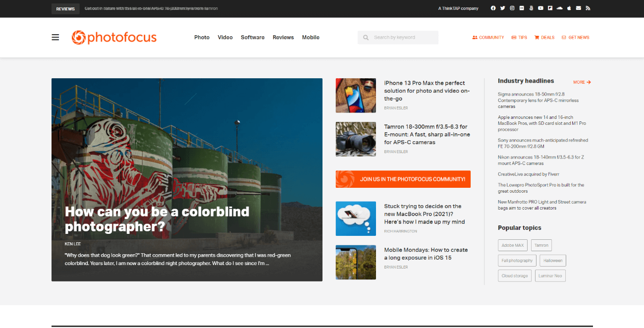Open the MacBook Pro thought-cloud thumbnail
Screen dimensions: 644x328
coord(356,219)
